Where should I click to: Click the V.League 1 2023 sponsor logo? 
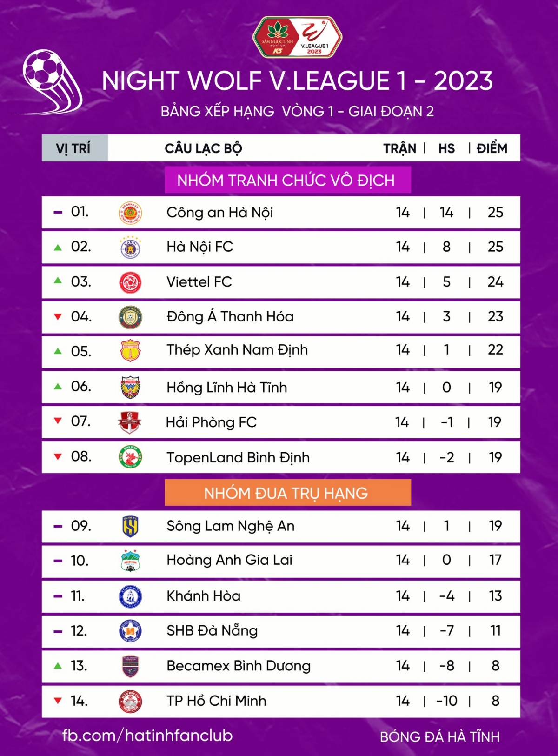coord(298,37)
